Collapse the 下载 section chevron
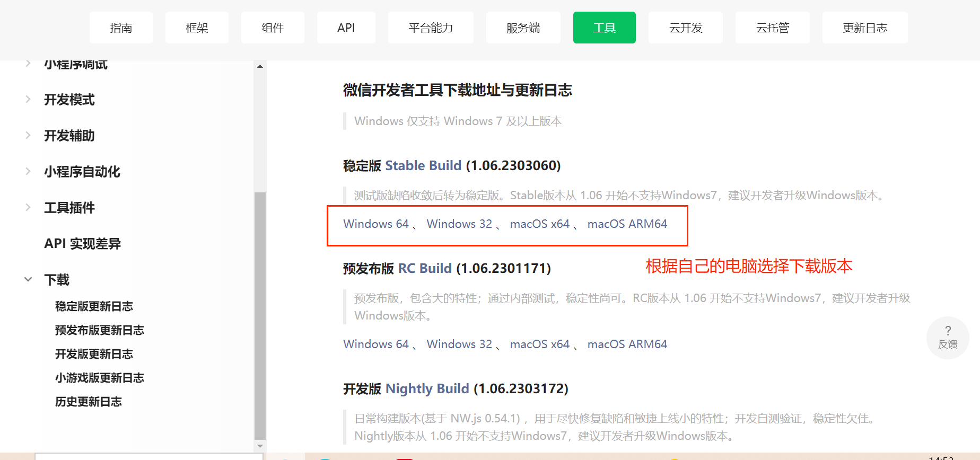This screenshot has width=980, height=460. click(x=28, y=279)
